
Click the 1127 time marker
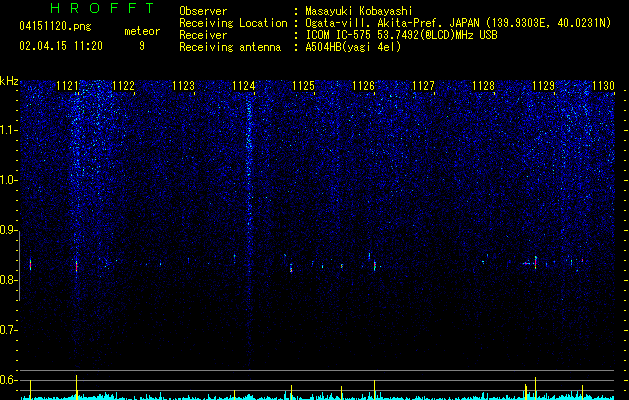[x=423, y=86]
